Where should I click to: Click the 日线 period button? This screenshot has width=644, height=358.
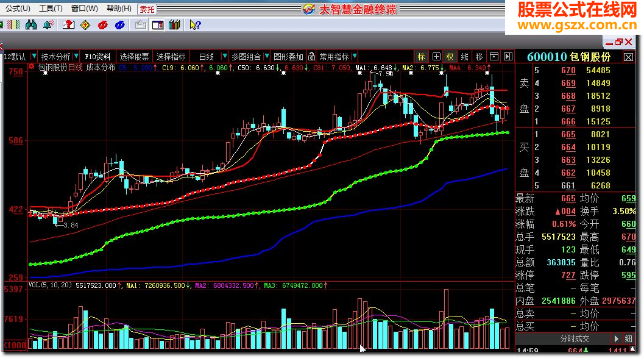[x=206, y=57]
